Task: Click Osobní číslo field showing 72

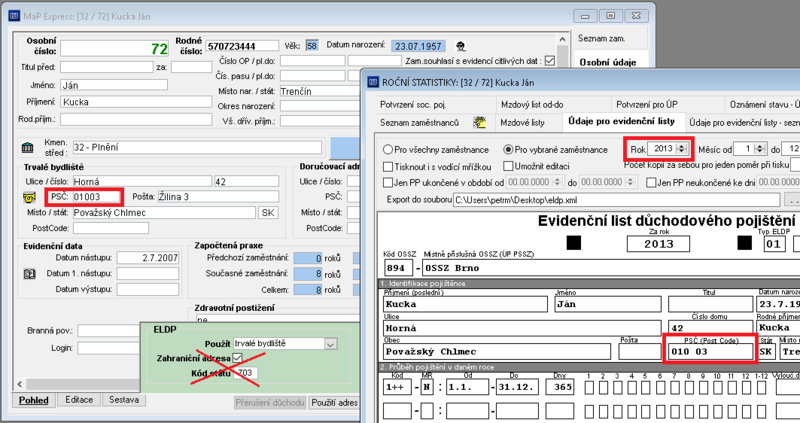Action: point(115,48)
